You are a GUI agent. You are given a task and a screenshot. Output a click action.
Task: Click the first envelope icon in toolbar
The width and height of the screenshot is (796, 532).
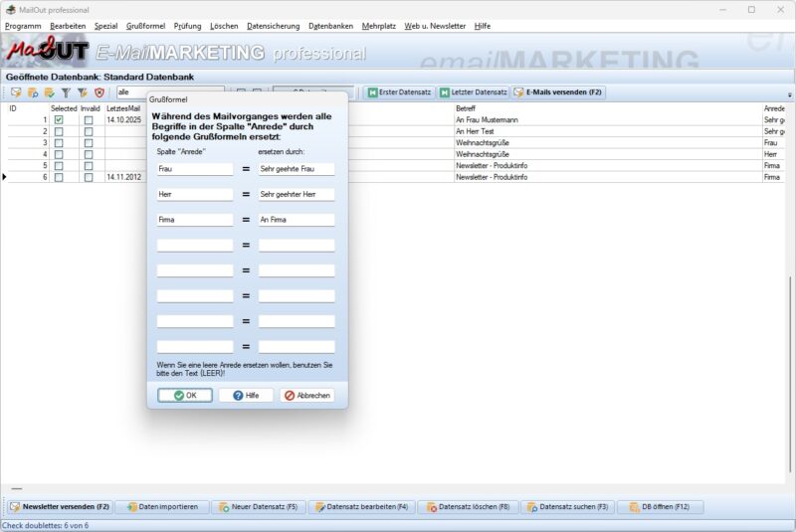16,92
